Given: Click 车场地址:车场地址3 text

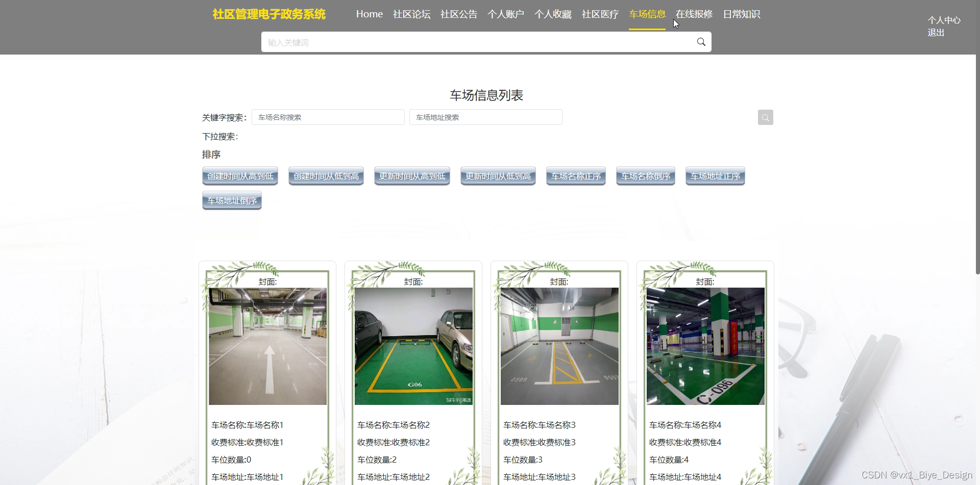Looking at the screenshot, I should click(540, 477).
